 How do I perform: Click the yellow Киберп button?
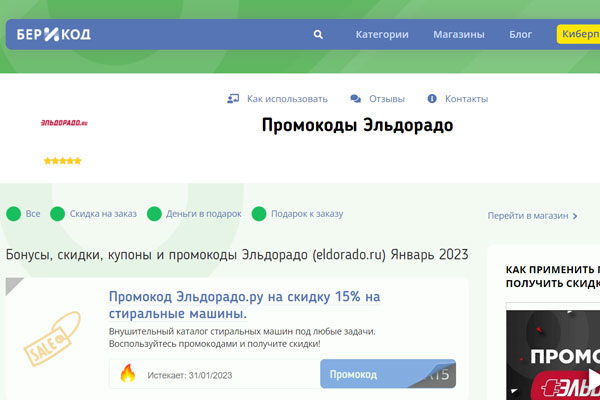point(578,34)
